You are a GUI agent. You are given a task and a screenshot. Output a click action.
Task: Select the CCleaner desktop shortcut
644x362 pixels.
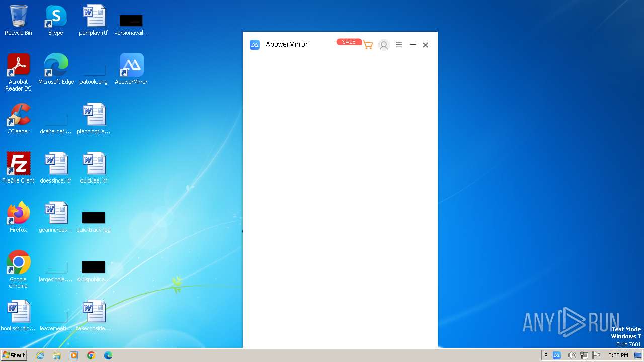(18, 119)
